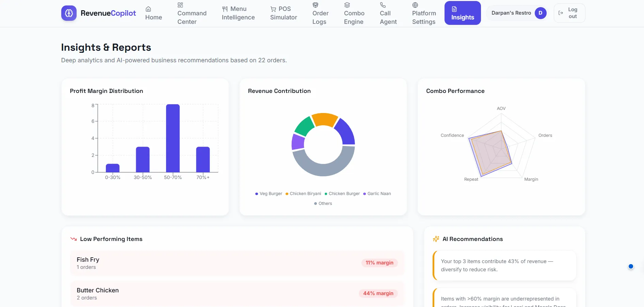This screenshot has height=307, width=644.
Task: Click the downward trend icon beside Low Performing Items
Action: coord(73,239)
